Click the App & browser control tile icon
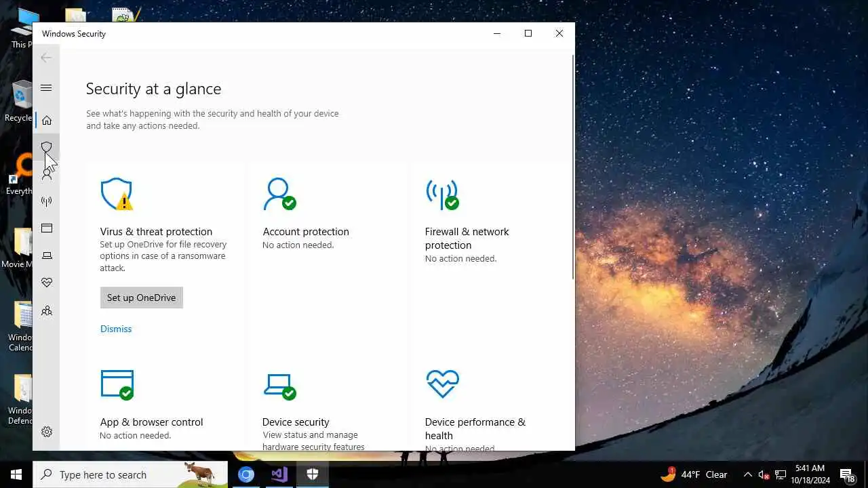 pyautogui.click(x=117, y=384)
